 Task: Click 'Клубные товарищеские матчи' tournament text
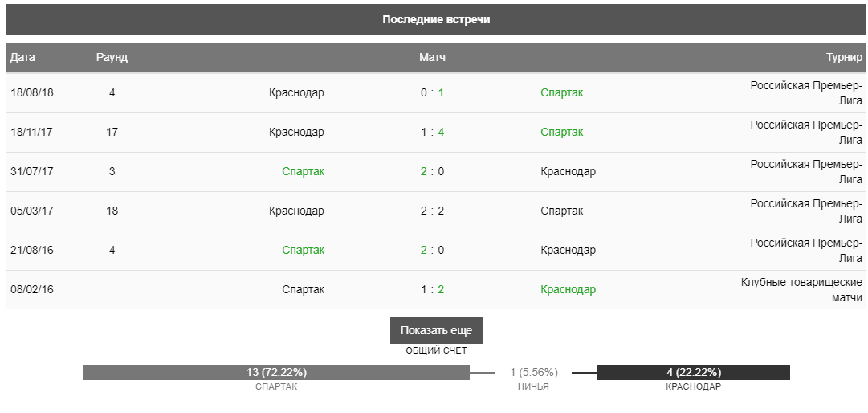coord(801,290)
